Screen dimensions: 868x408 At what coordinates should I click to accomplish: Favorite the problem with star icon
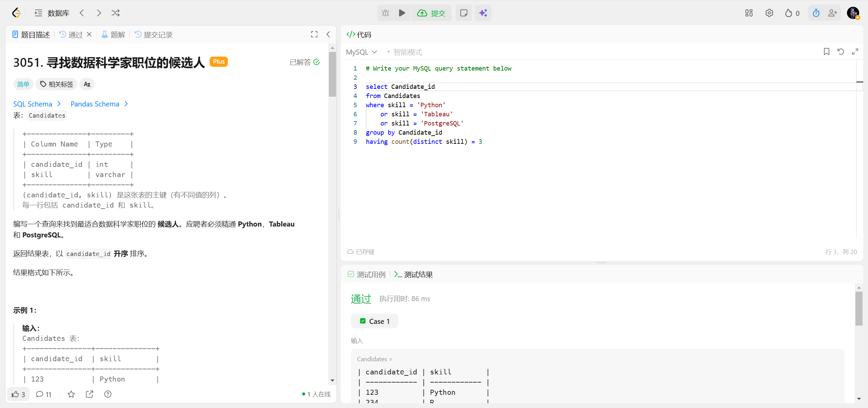point(71,394)
